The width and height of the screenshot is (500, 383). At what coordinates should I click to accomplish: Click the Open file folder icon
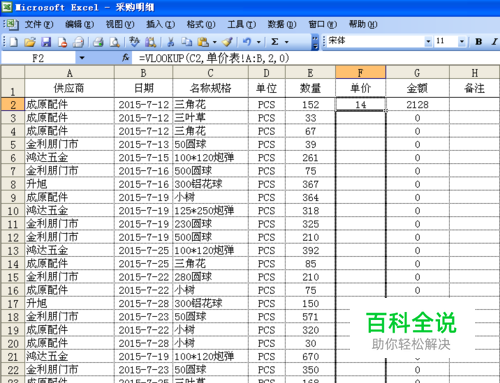30,42
